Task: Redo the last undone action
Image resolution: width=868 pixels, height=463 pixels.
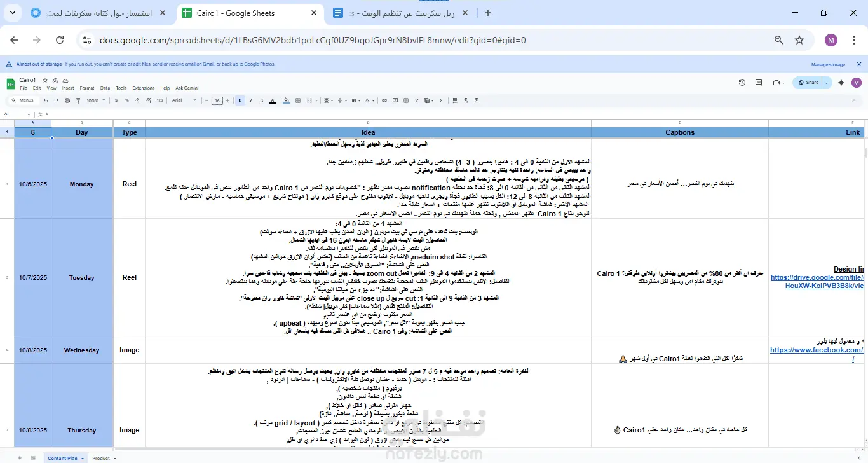Action: [x=57, y=100]
